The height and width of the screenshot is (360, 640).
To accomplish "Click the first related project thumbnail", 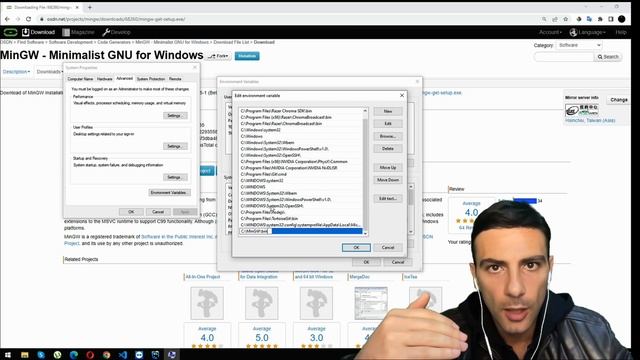I will [207, 303].
